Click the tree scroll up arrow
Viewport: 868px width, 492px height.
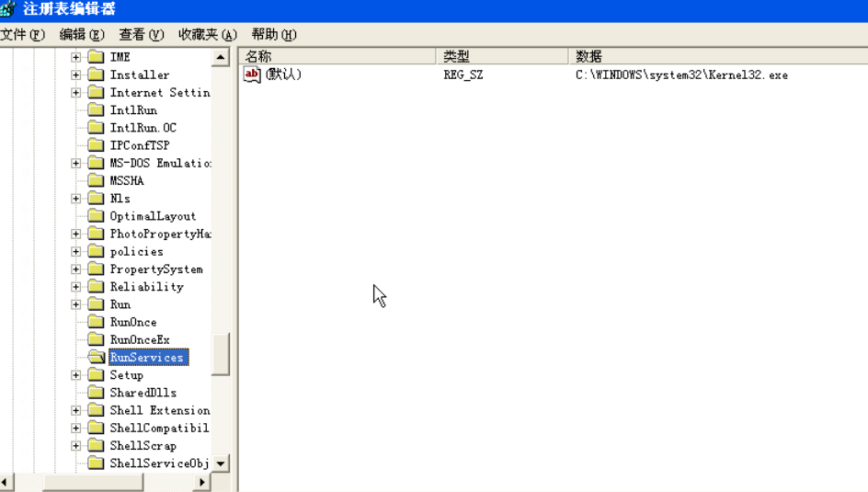pos(221,57)
